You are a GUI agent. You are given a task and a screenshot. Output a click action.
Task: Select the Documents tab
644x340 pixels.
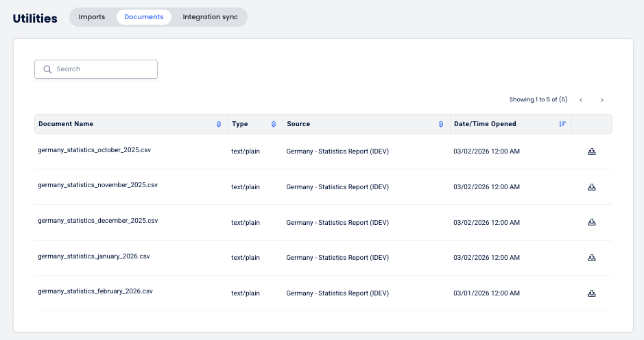click(144, 17)
